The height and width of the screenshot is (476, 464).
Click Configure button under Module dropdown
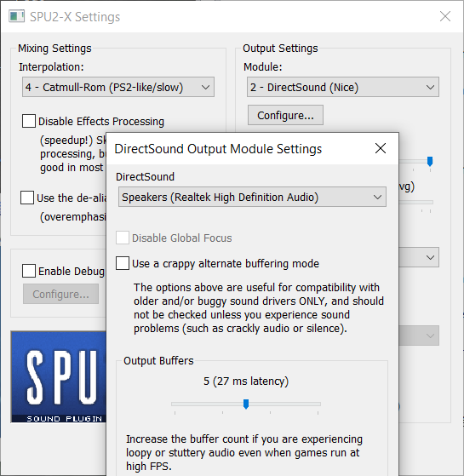(x=285, y=115)
